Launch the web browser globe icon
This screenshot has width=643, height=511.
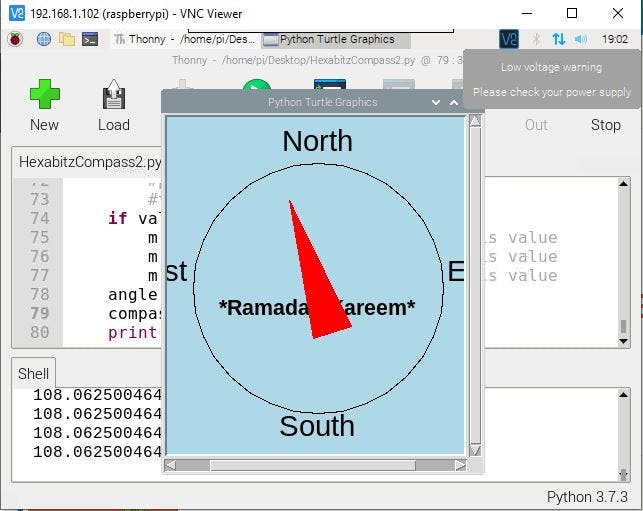click(x=43, y=39)
